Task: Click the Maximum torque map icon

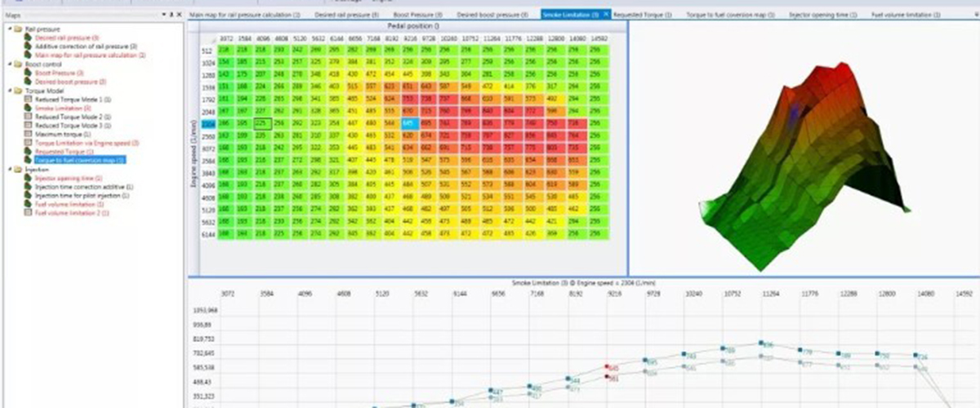Action: coord(28,134)
